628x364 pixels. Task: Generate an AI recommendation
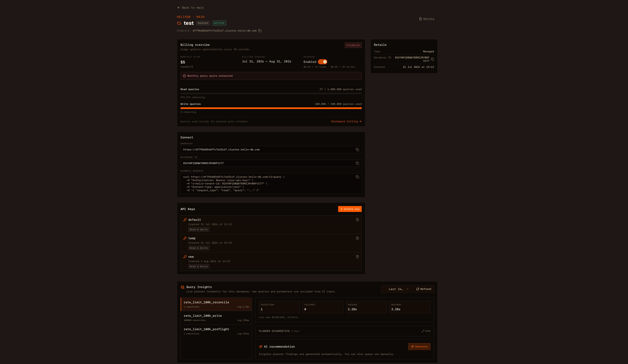419,347
